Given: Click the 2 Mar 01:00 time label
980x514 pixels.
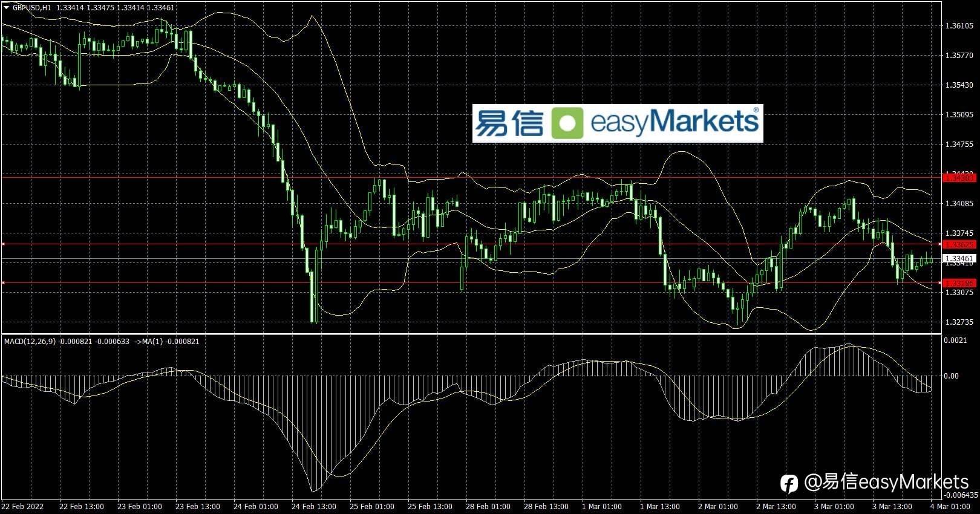Looking at the screenshot, I should coord(717,507).
